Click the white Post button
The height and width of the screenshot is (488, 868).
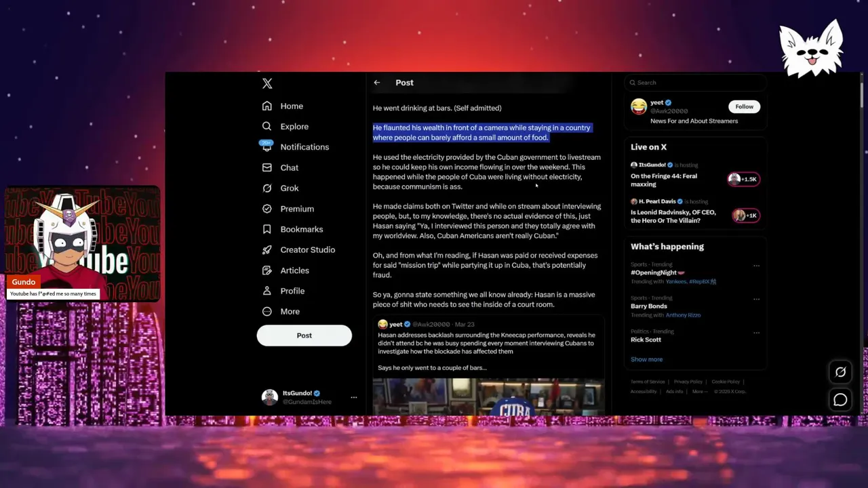304,335
